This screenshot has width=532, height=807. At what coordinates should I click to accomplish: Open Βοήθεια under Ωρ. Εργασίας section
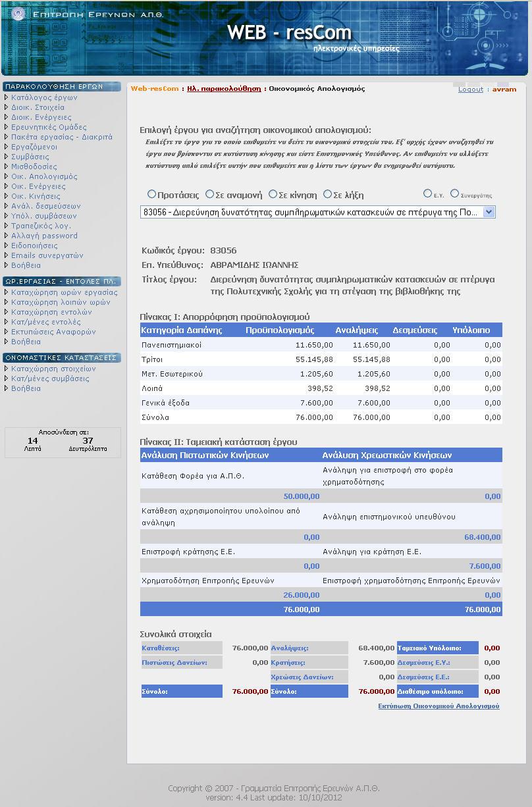(26, 342)
